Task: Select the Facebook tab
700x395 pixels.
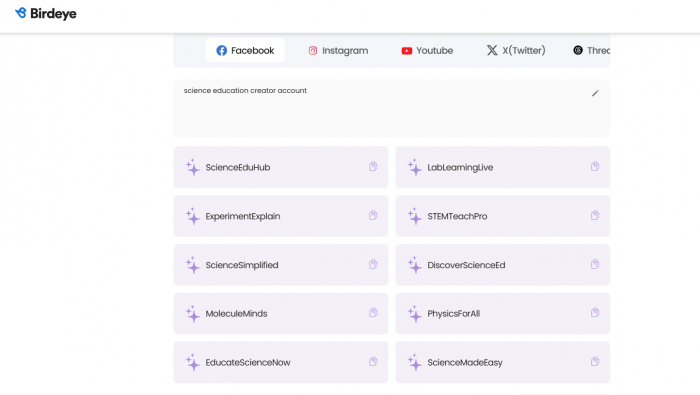Action: [245, 50]
